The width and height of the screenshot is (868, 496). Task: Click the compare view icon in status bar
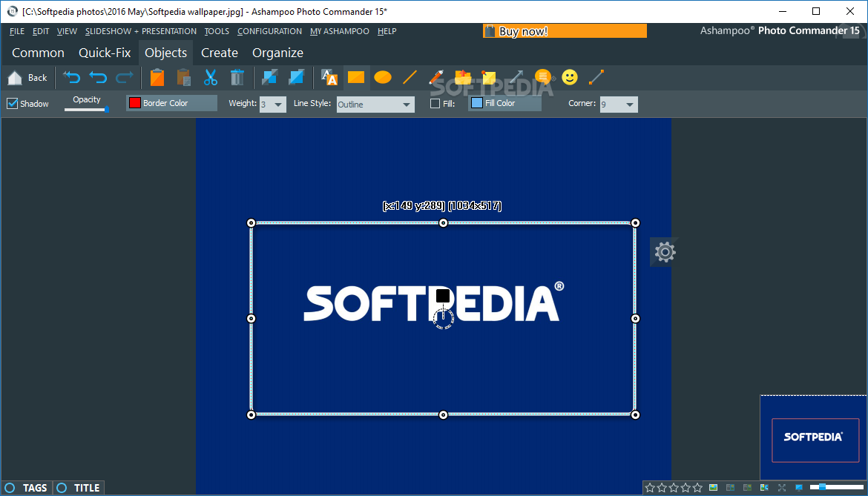[764, 488]
